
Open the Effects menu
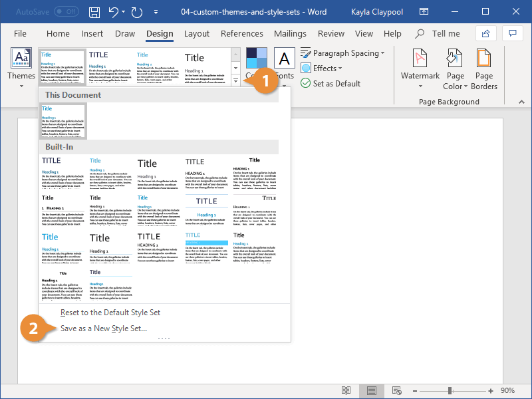(x=322, y=68)
